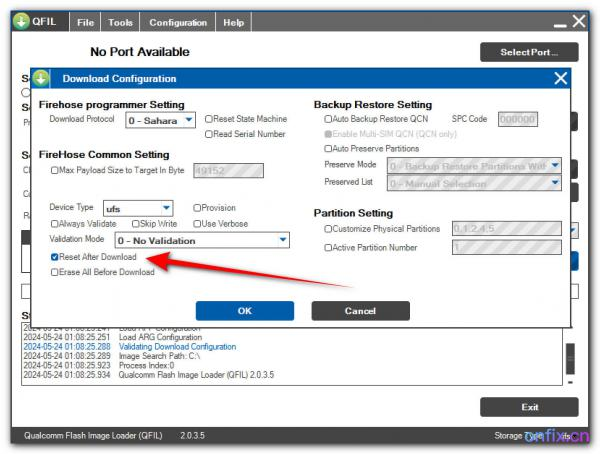
Task: Minimize the QFIL main window
Action: click(560, 25)
